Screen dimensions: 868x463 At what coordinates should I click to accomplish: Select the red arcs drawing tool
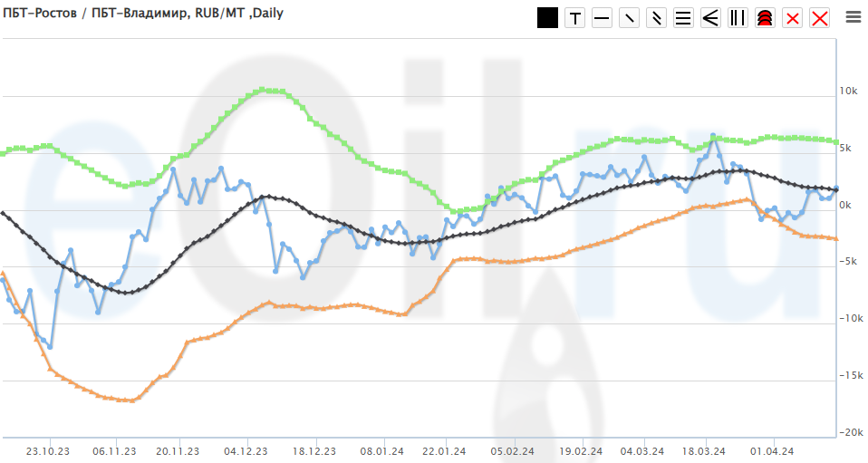pos(765,18)
